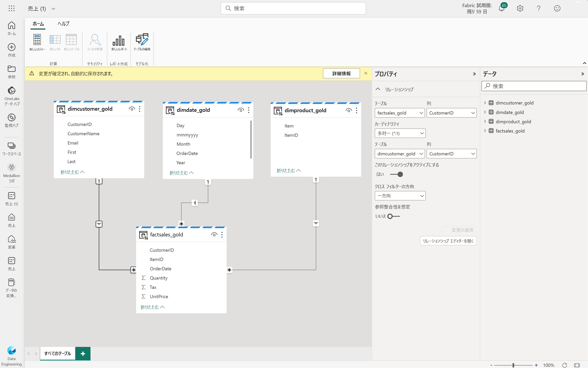Open データの変換 sidebar item
Screen dimensions: 588x368
[11, 288]
